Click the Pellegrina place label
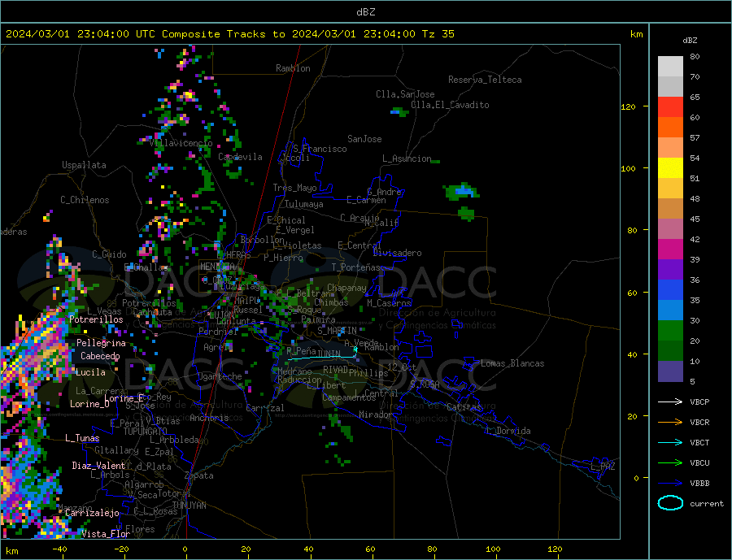Screen dimensions: 732x560 click(x=102, y=343)
